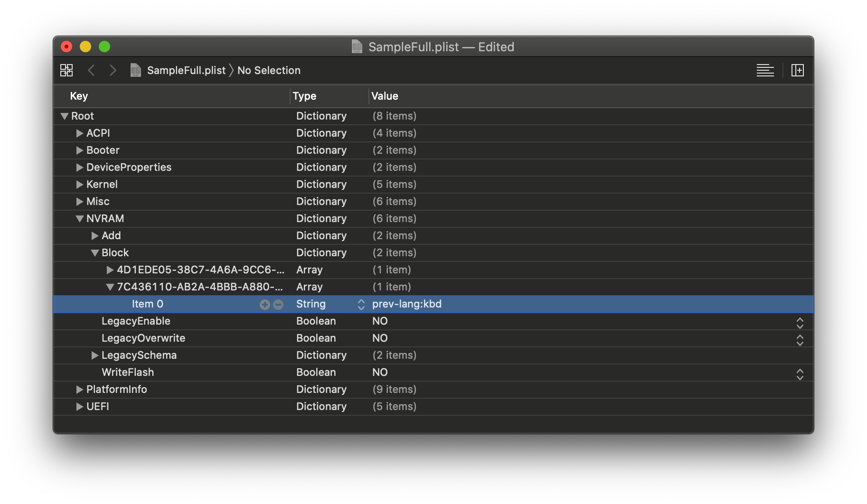The image size is (867, 504).
Task: Expand the Kernel dictionary
Action: [x=80, y=185]
